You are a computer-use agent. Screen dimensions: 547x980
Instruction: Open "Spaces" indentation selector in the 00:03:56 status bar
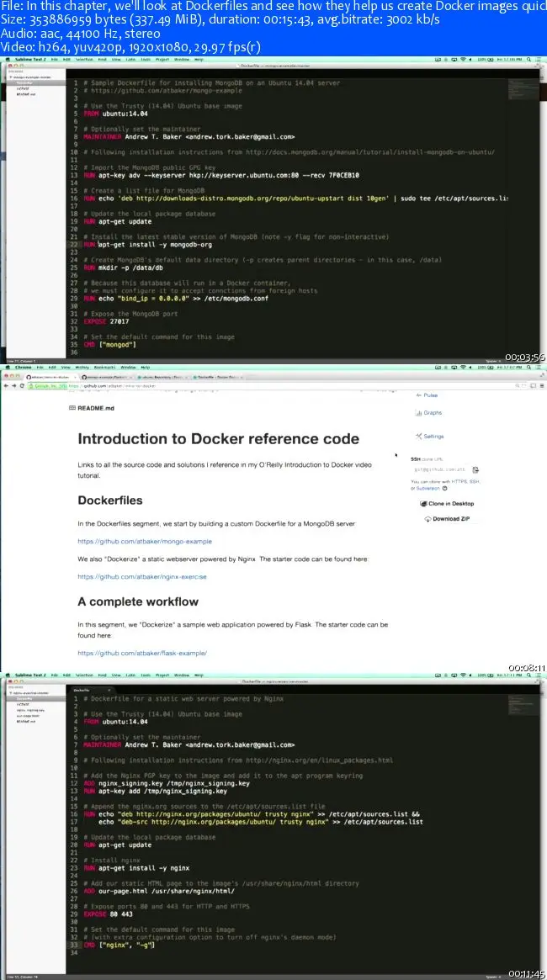click(494, 361)
